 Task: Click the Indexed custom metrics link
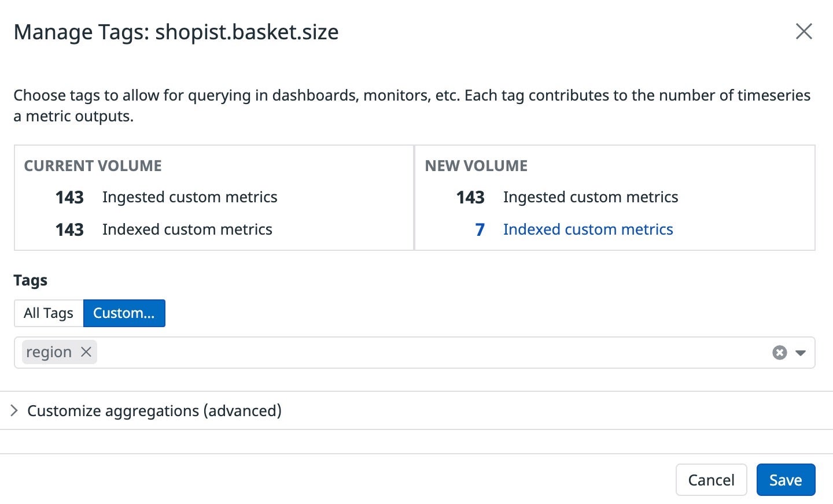588,229
